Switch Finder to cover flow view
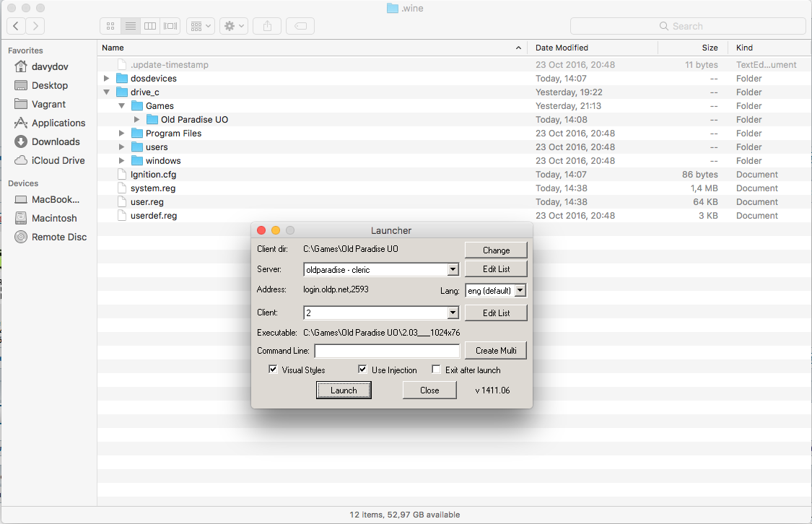 pyautogui.click(x=170, y=26)
